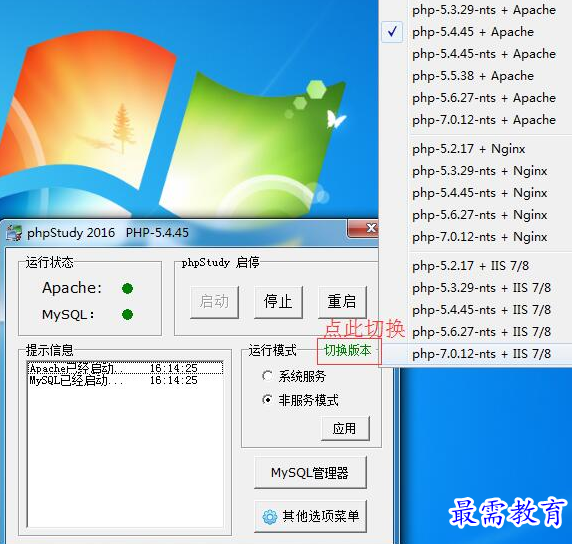Choose php-5.5.38 + Apache

pyautogui.click(x=477, y=76)
